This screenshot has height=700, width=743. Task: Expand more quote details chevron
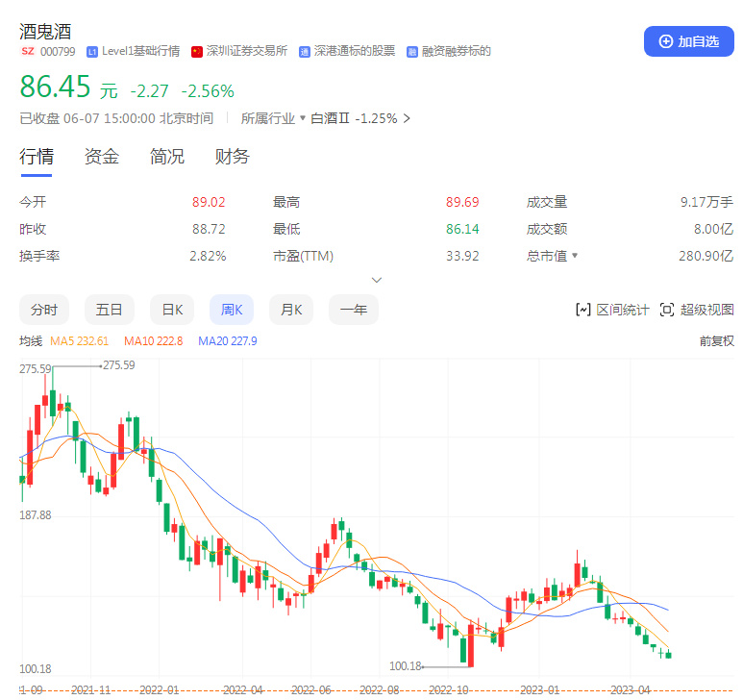(x=377, y=280)
